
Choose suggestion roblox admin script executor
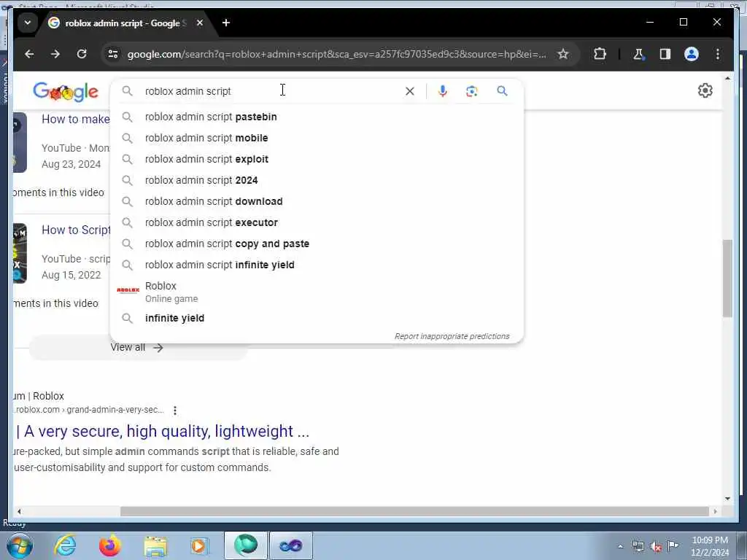pyautogui.click(x=317, y=222)
